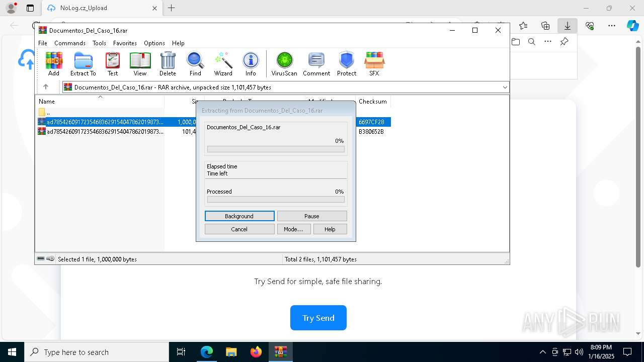Open the Commands menu
The width and height of the screenshot is (644, 362).
coord(70,43)
